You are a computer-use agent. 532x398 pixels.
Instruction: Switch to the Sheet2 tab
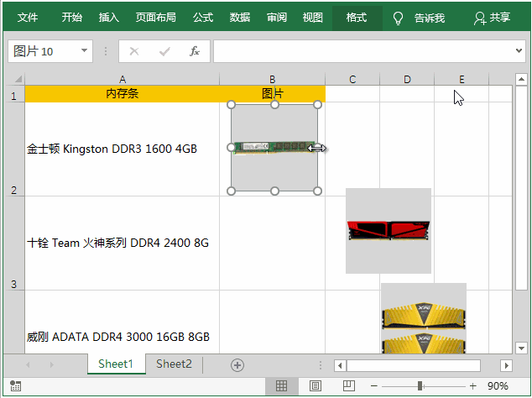(x=174, y=364)
